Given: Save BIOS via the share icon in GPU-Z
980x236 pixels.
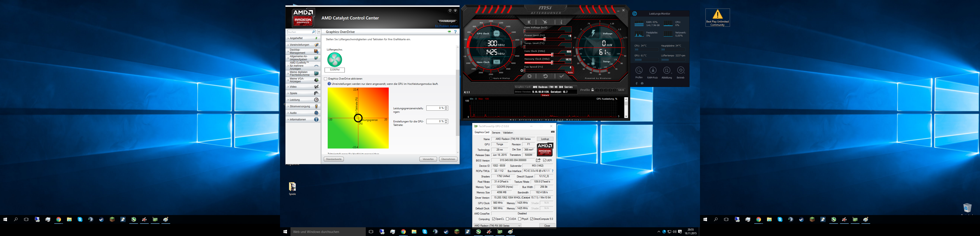Looking at the screenshot, I should click(538, 160).
